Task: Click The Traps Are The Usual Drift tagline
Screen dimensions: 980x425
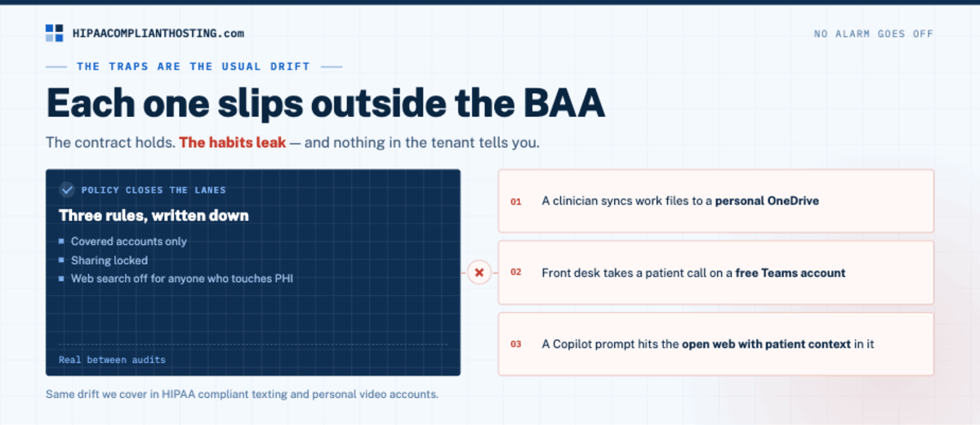Action: pyautogui.click(x=194, y=66)
